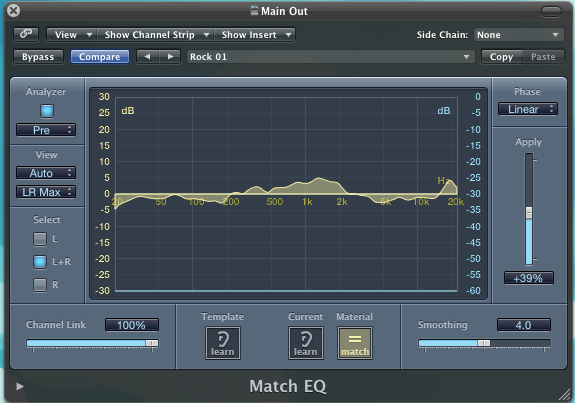Open the Analyzer Pre dropdown
Viewport: 575px width, 403px height.
pyautogui.click(x=46, y=130)
